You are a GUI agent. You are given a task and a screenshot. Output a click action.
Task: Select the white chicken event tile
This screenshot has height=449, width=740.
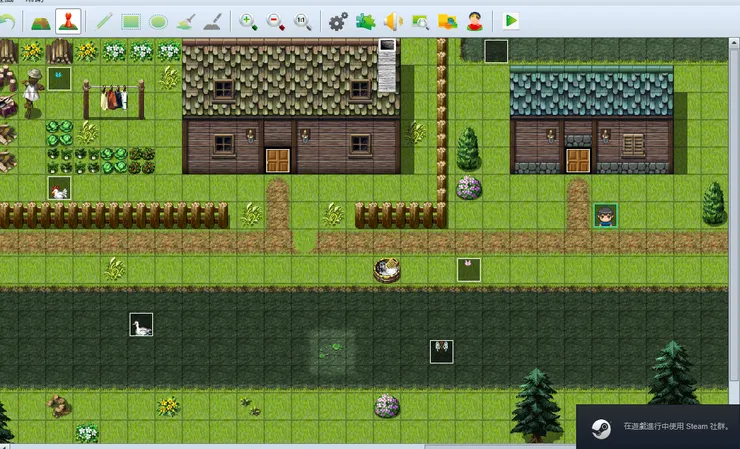click(59, 188)
